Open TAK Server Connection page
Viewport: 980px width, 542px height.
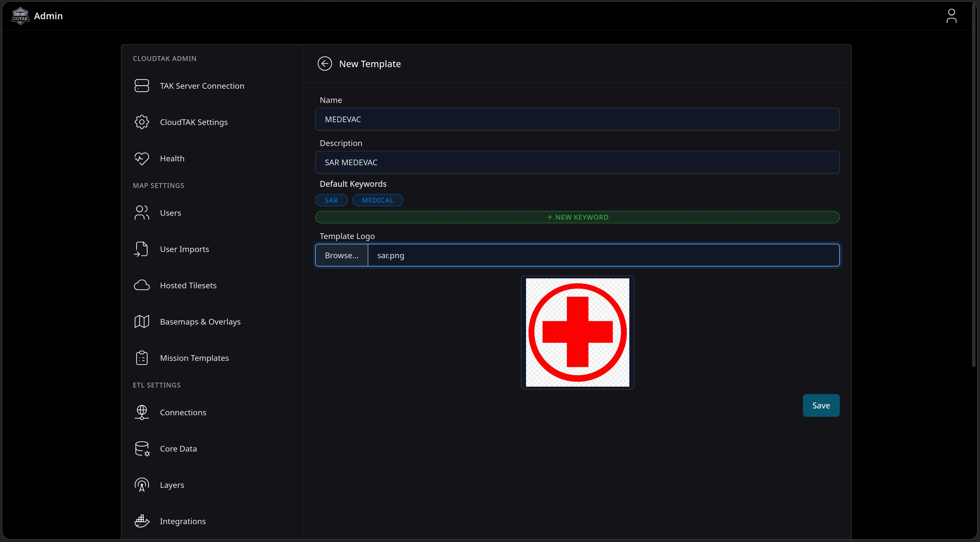[x=212, y=86]
